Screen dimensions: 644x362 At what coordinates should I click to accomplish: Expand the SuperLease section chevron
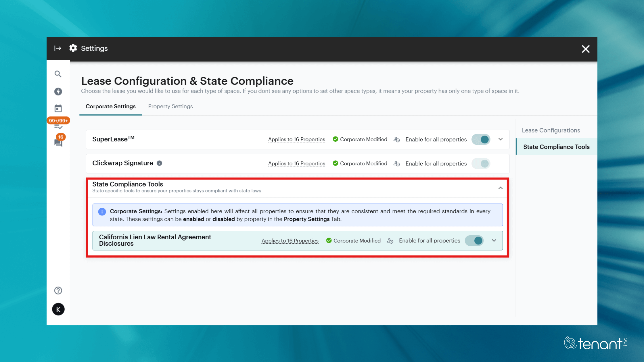coord(501,139)
